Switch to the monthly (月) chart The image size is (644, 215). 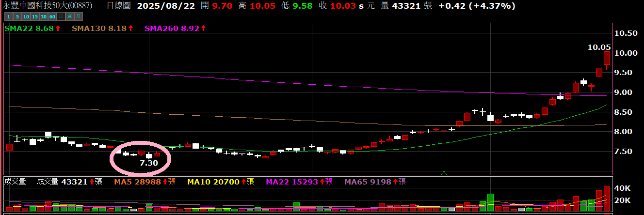pos(78,16)
